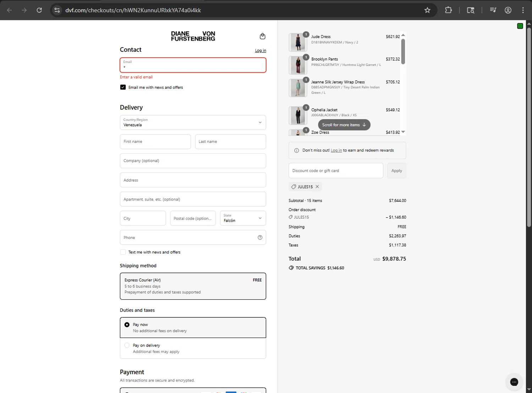Click the Postal code field
532x393 pixels.
193,218
